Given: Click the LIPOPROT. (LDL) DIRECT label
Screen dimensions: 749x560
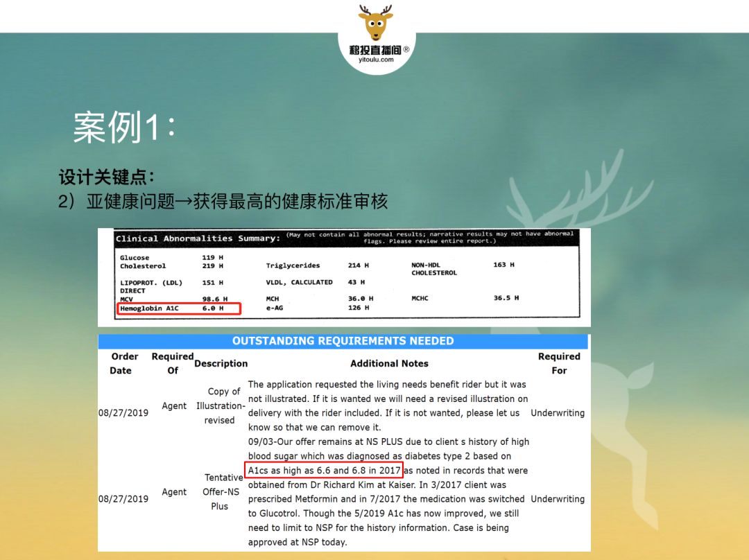Looking at the screenshot, I should pyautogui.click(x=151, y=286).
